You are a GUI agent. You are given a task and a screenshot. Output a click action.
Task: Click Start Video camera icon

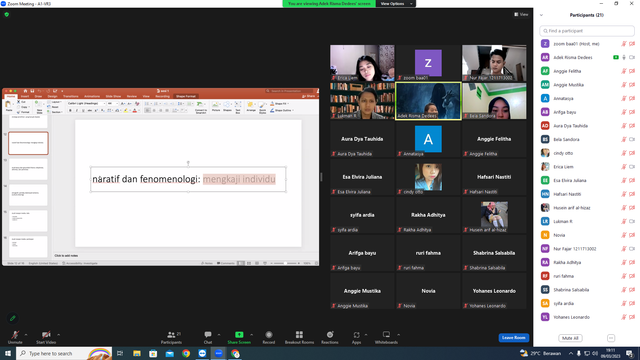[46, 335]
